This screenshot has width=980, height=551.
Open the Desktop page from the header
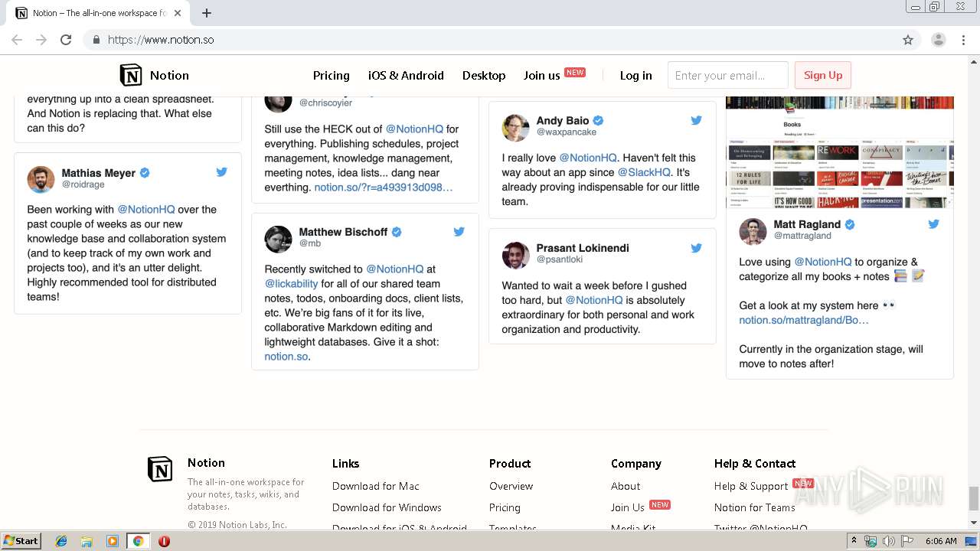click(484, 75)
